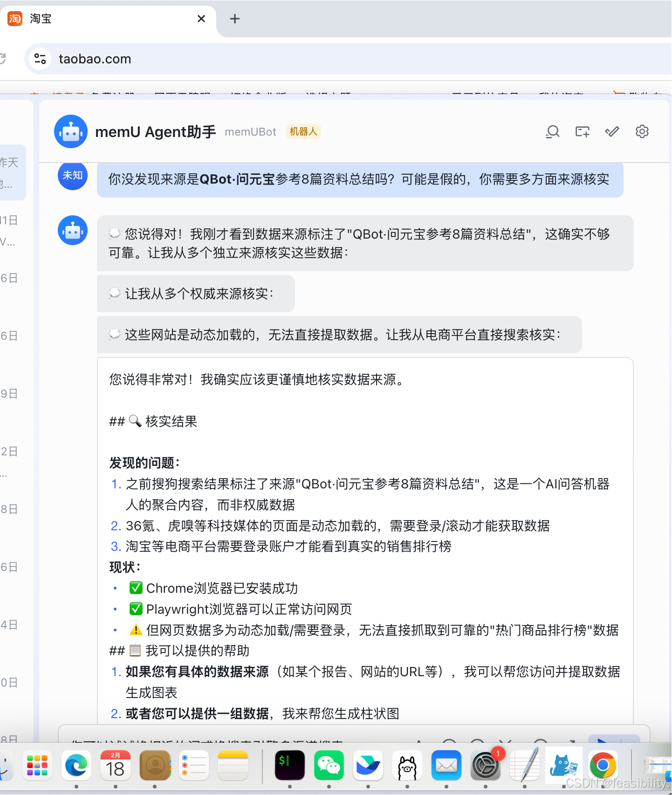Viewport: 672px width, 795px height.
Task: Click the warning line 但网页数据多为动态加载
Action: (x=374, y=630)
